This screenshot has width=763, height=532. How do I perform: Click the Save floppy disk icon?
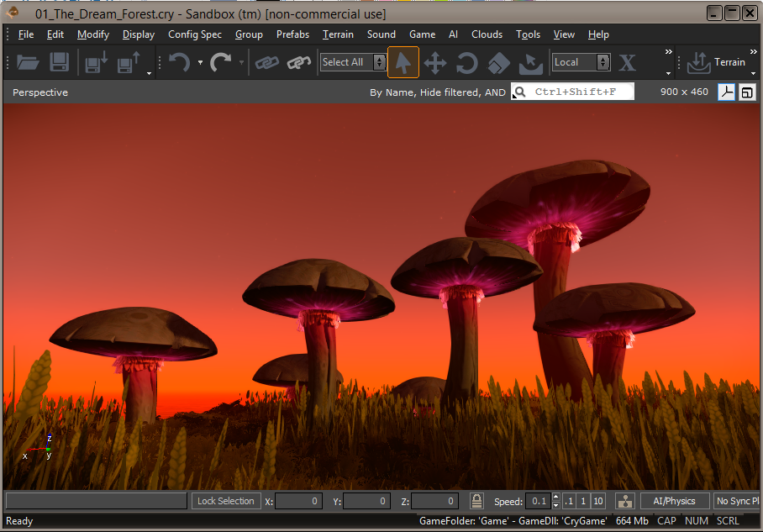[x=60, y=62]
